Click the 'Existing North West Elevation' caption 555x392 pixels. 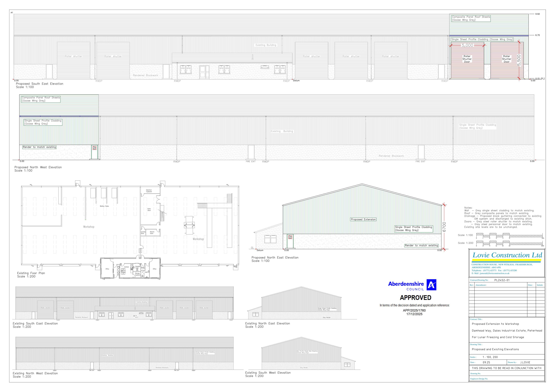(x=35, y=373)
